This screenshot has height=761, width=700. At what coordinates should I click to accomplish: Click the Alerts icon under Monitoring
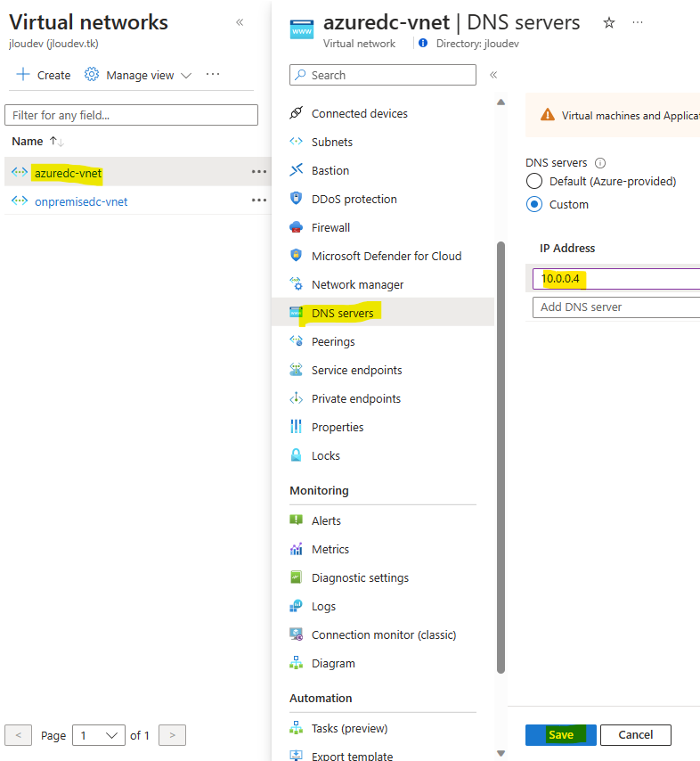click(x=296, y=520)
